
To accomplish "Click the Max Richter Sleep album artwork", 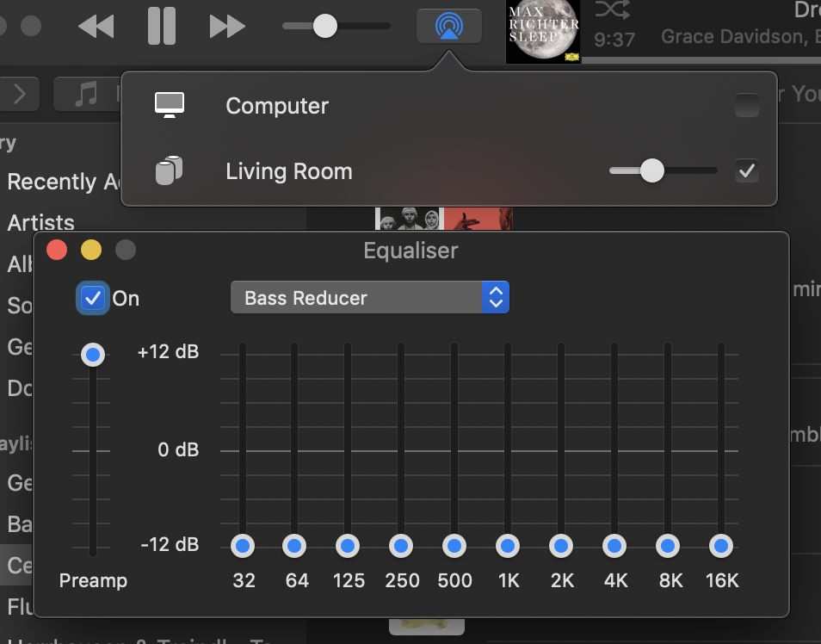I will pyautogui.click(x=542, y=32).
